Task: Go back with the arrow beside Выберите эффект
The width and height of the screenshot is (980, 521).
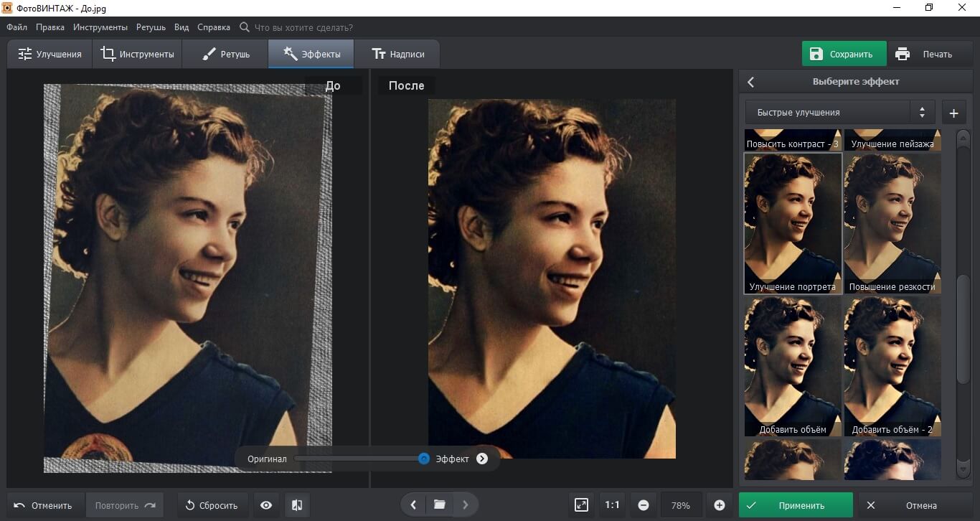Action: pos(751,82)
